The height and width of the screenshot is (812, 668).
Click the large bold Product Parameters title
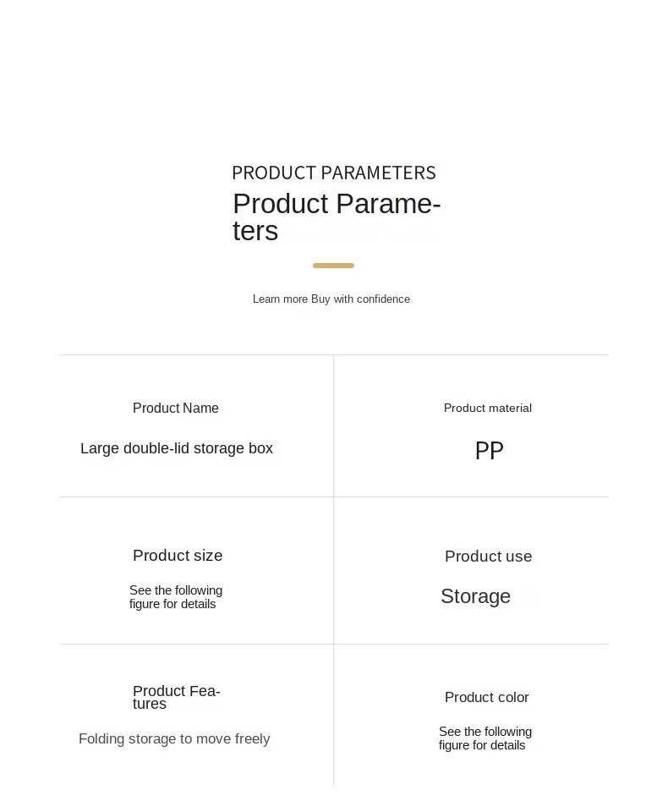(x=337, y=205)
